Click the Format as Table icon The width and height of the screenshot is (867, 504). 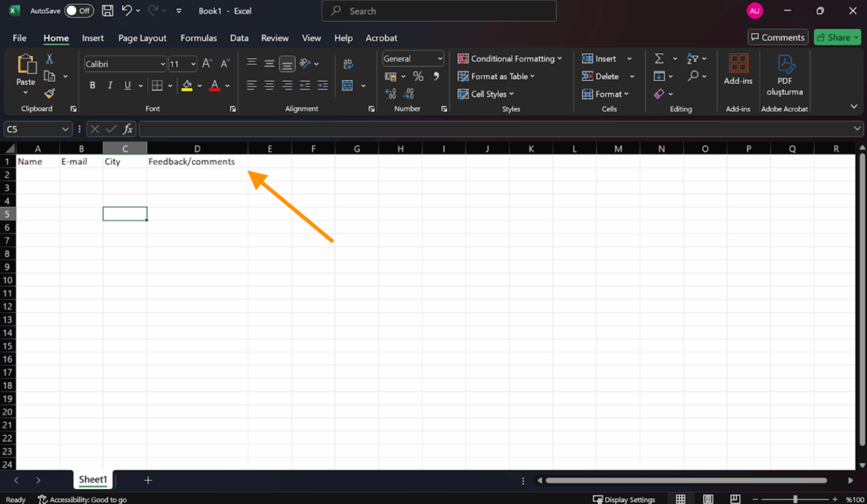463,76
